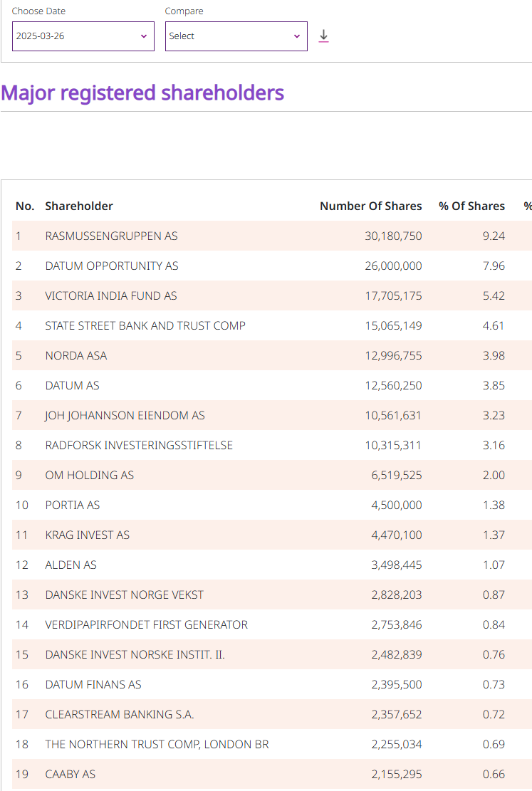Select DATUM OPPORTUNITY AS shareholder name
Image resolution: width=532 pixels, height=791 pixels.
click(x=112, y=266)
